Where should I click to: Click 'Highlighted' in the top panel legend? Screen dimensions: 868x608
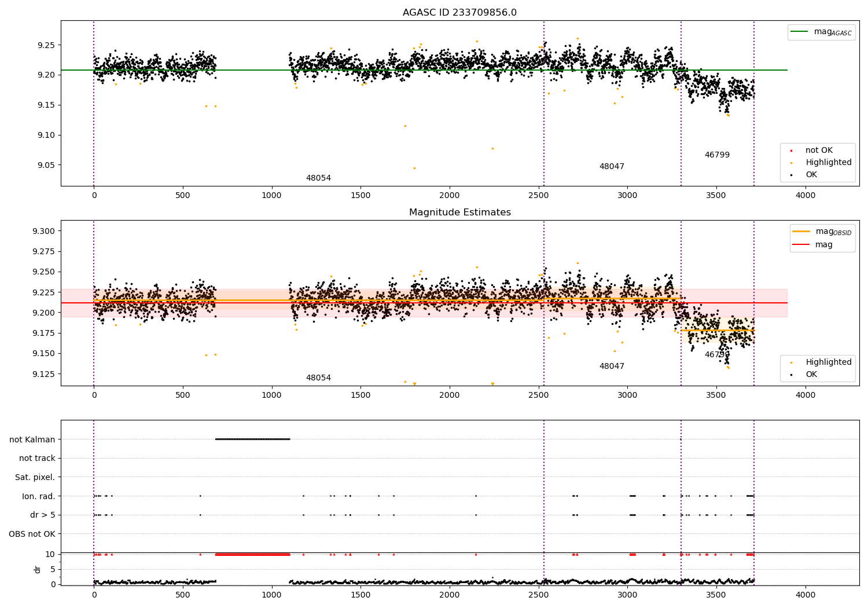[x=821, y=162]
